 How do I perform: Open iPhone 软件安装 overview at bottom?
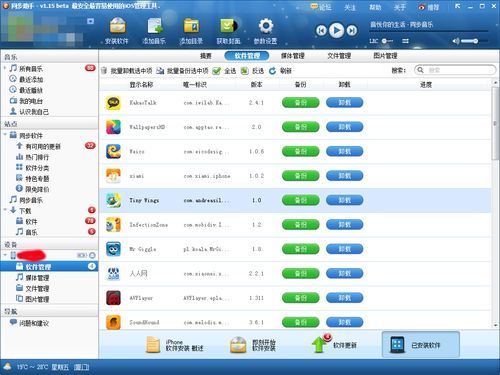click(x=175, y=345)
